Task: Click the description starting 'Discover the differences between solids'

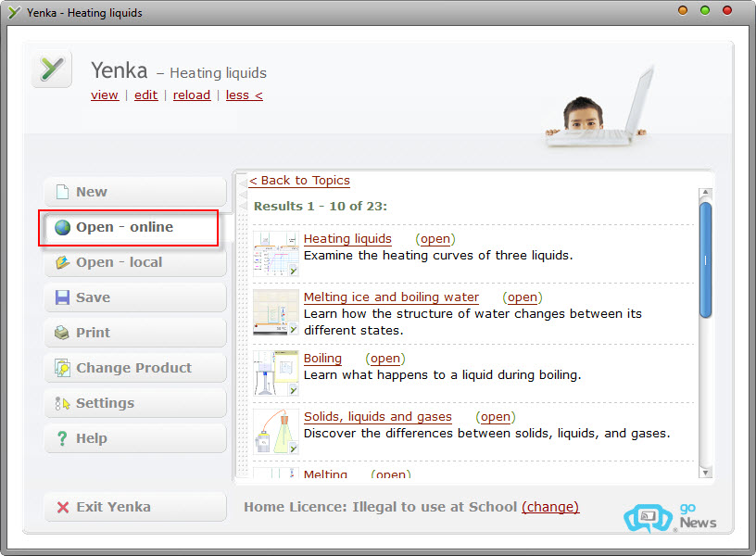Action: [x=487, y=433]
